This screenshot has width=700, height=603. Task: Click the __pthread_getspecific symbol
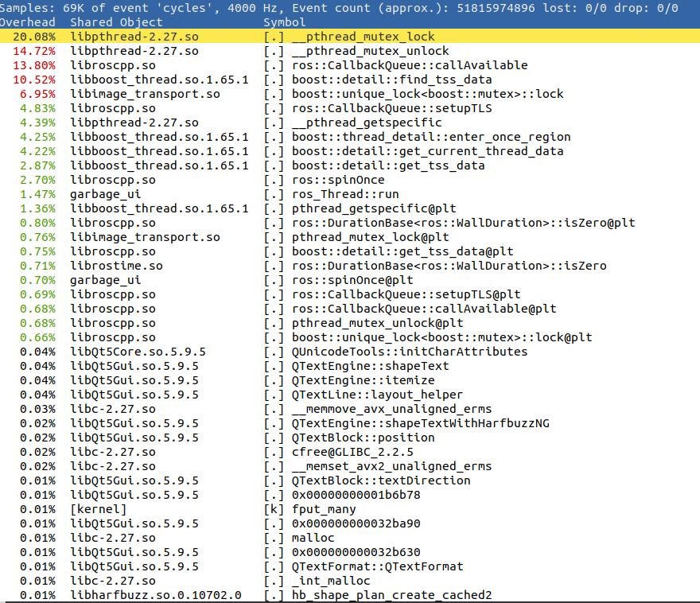[367, 123]
